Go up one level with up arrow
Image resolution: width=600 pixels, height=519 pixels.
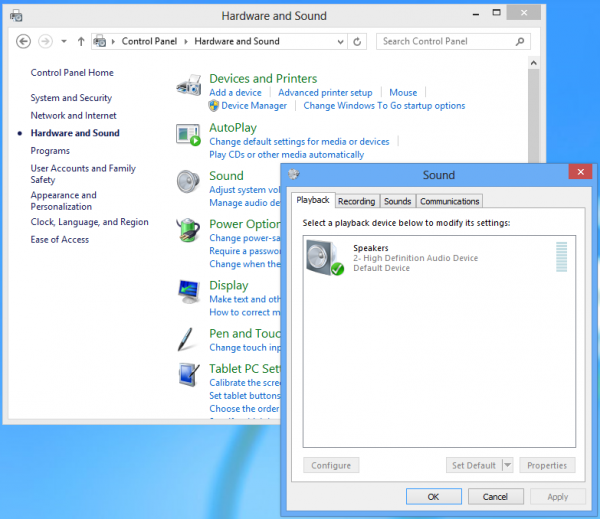(81, 41)
